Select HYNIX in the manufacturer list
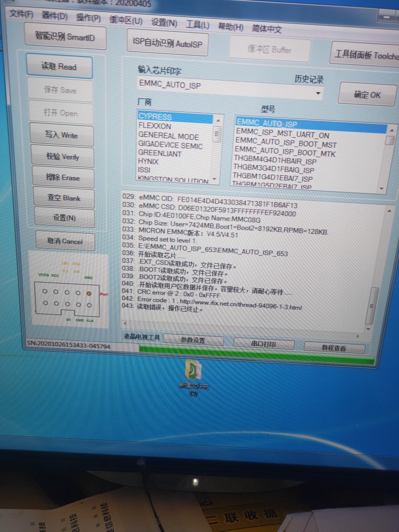Image resolution: width=399 pixels, height=532 pixels. pos(148,162)
